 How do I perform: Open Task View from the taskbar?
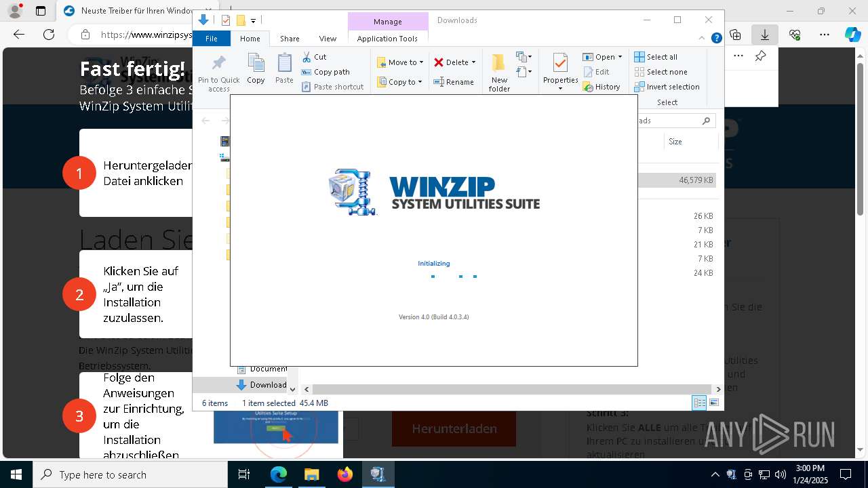(244, 474)
